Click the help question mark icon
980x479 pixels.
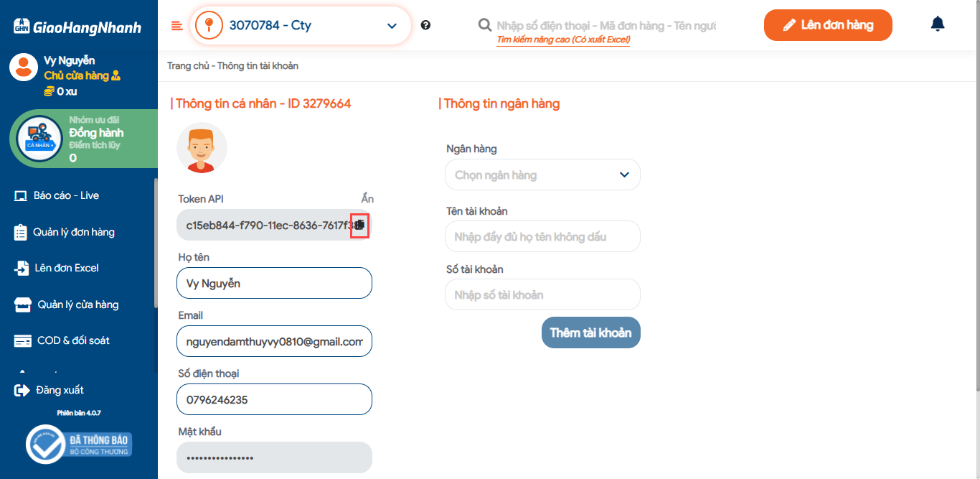[425, 25]
